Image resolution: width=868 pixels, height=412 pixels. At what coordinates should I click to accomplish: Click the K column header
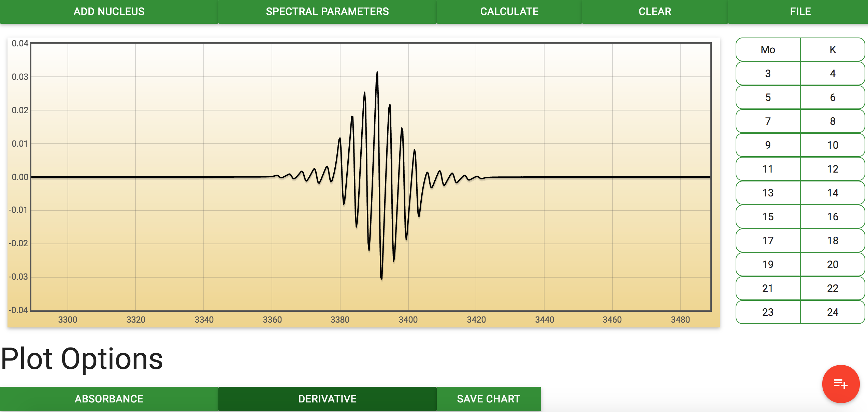click(833, 50)
